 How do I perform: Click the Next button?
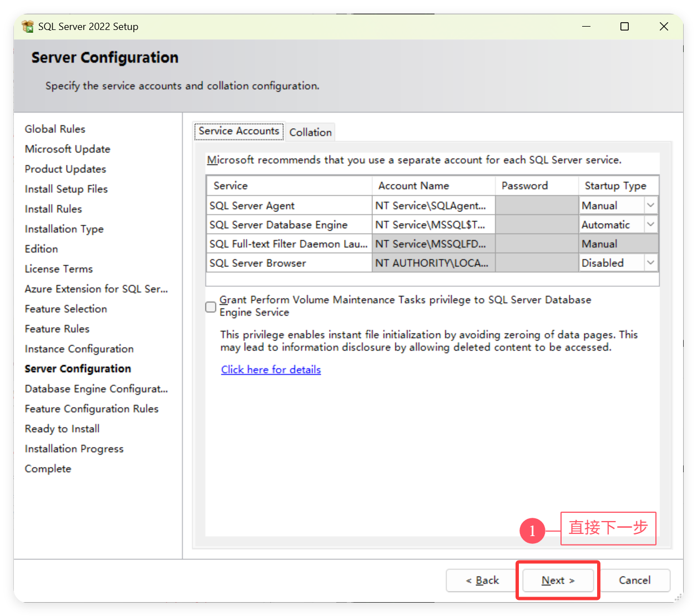[558, 580]
